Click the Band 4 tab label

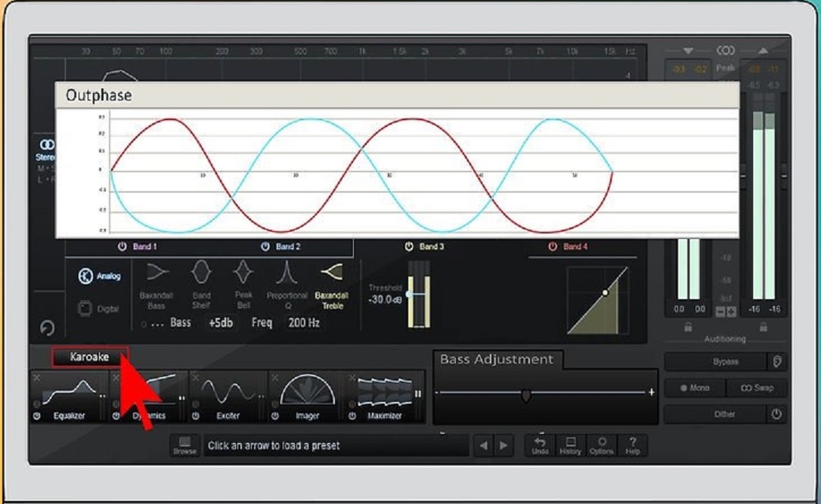[x=575, y=246]
